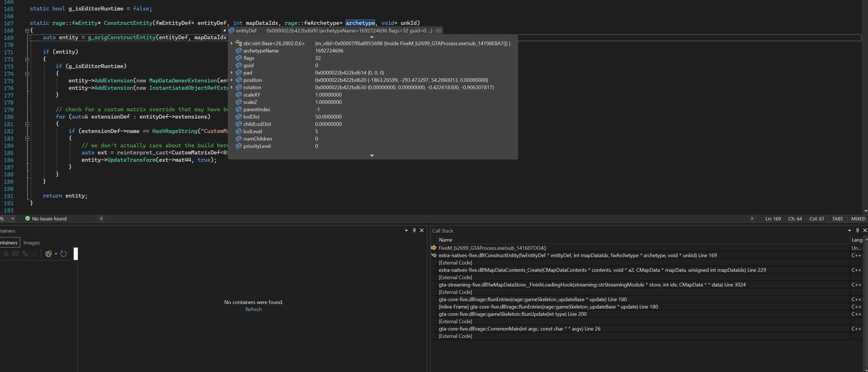Click the scaleZ field icon
868x372 pixels.
pyautogui.click(x=239, y=102)
